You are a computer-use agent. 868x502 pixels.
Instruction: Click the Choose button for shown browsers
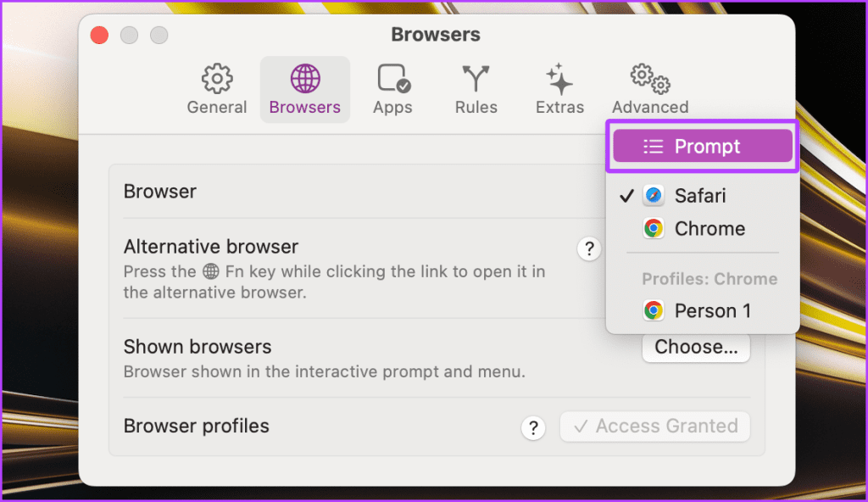pyautogui.click(x=696, y=347)
